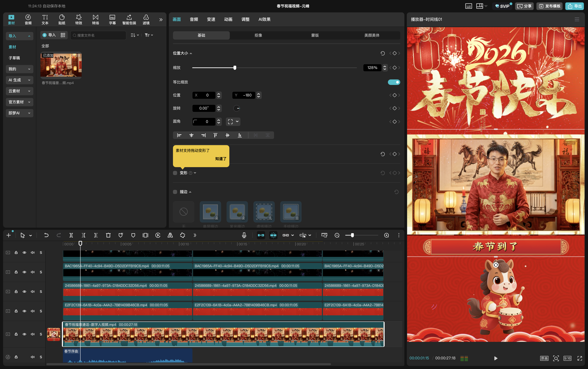Screen dimensions: 588x369
Task: Click the 缩放 scale slider handle
Action: 235,68
